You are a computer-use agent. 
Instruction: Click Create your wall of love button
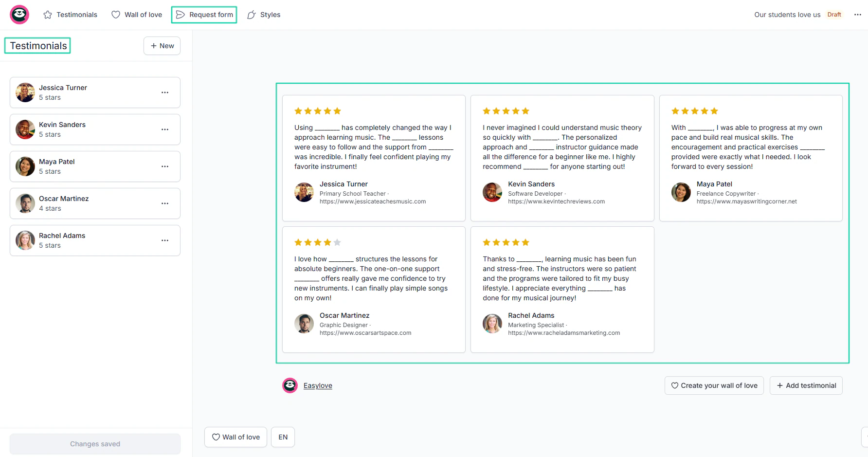(x=714, y=385)
